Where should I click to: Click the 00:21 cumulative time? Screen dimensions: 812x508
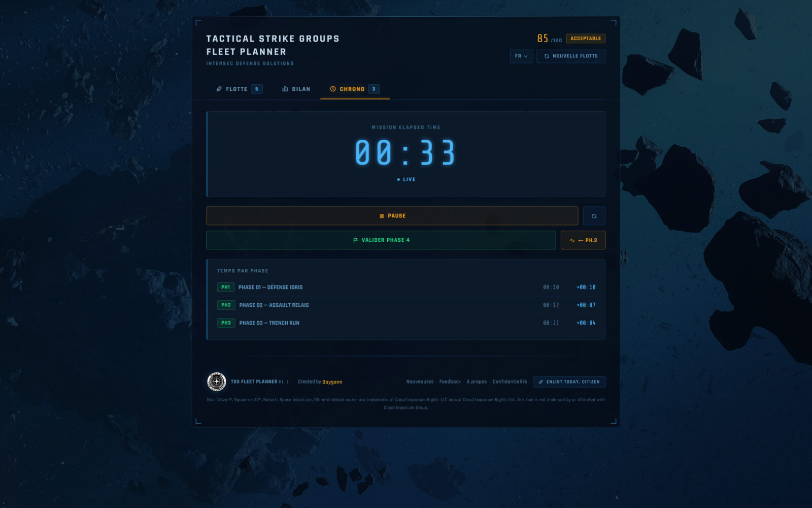[x=551, y=323]
